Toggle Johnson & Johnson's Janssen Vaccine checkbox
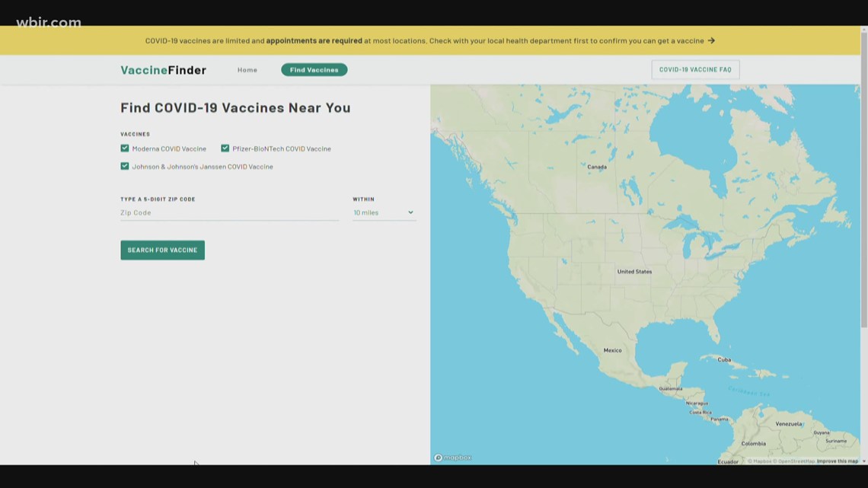This screenshot has width=868, height=488. click(125, 166)
